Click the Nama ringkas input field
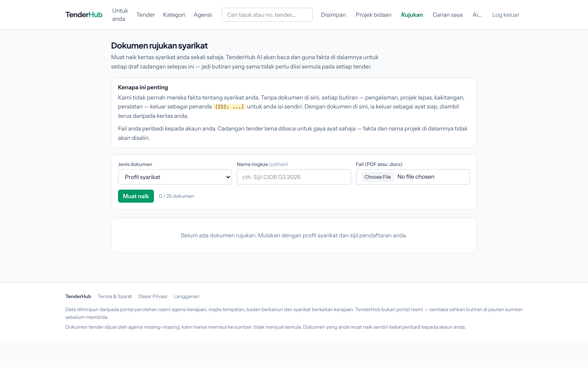This screenshot has width=588, height=367. point(294,177)
